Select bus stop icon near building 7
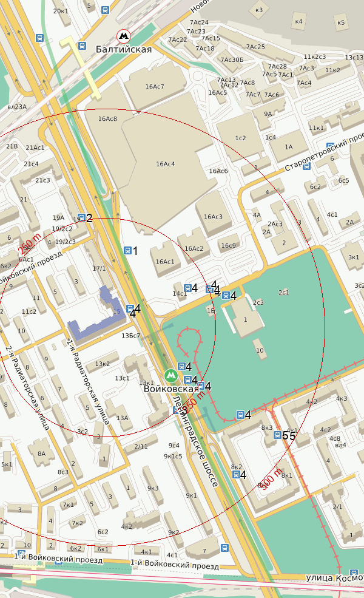 point(224,548)
